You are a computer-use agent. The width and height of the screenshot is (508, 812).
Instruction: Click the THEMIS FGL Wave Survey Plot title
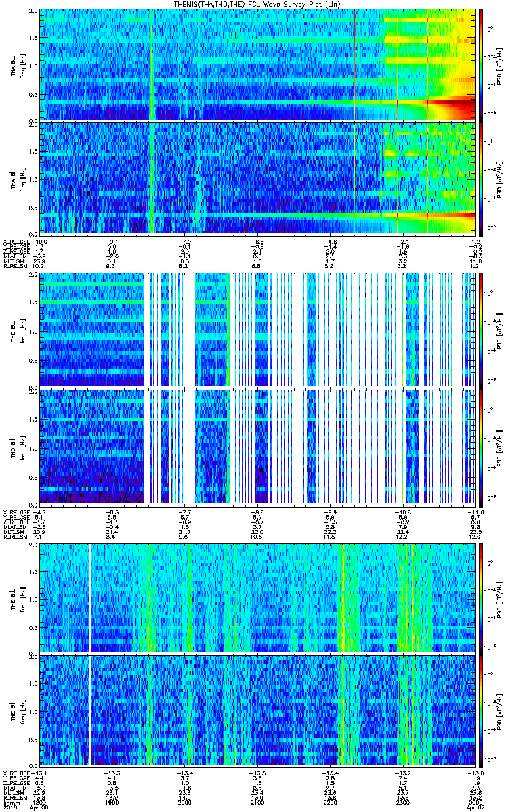coord(257,4)
